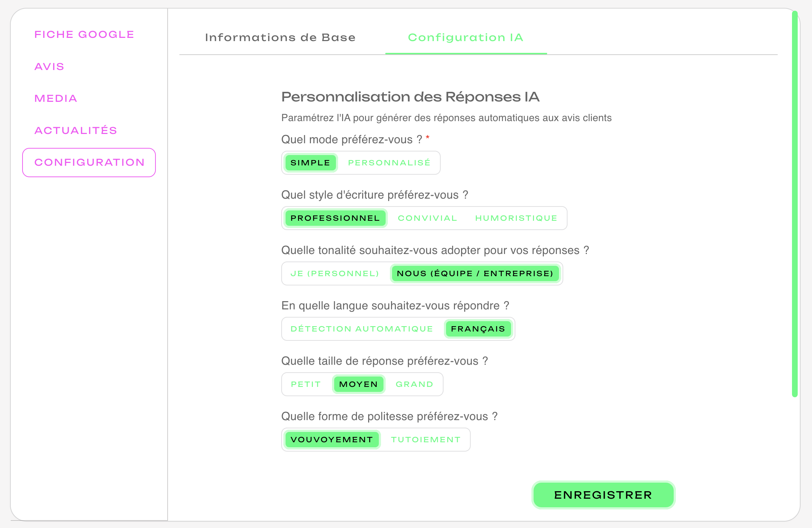Select Nous (Équipe / Entreprise) tonality
The image size is (812, 528).
click(x=475, y=273)
